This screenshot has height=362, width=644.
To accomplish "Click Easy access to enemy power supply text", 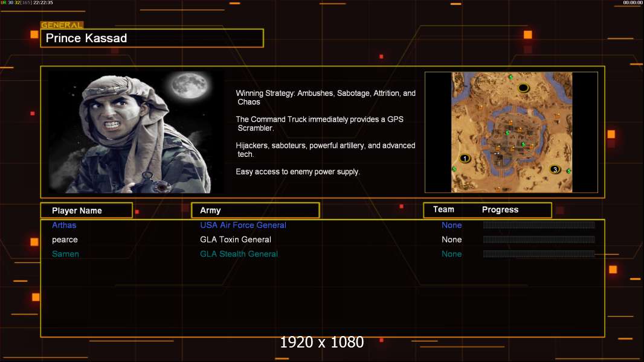I will [298, 172].
